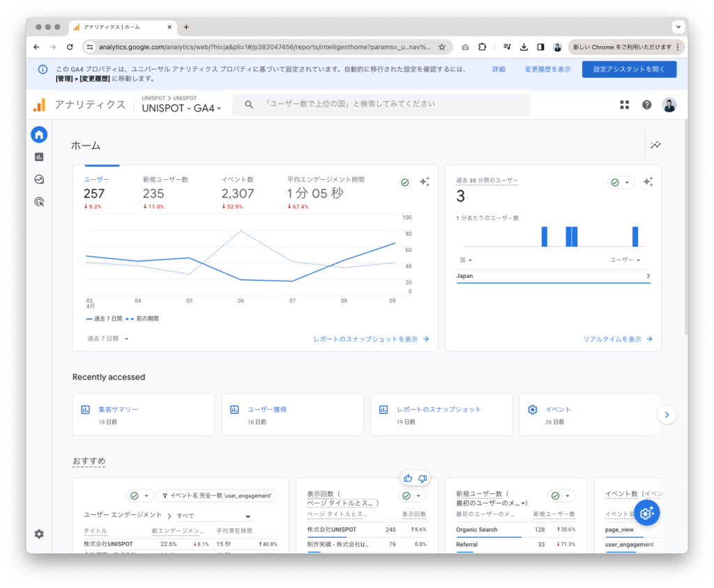Open the 過去 7 日間 date range dropdown
Viewport: 714px width, 588px height.
108,339
